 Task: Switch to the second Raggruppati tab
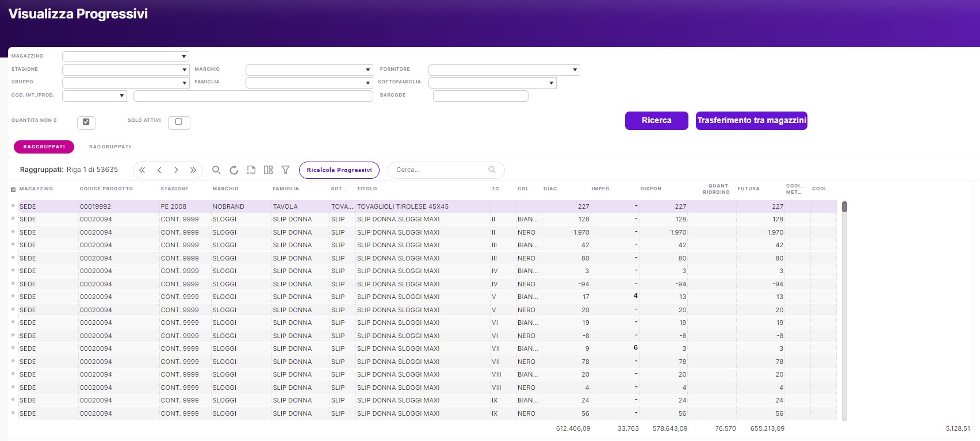(110, 147)
